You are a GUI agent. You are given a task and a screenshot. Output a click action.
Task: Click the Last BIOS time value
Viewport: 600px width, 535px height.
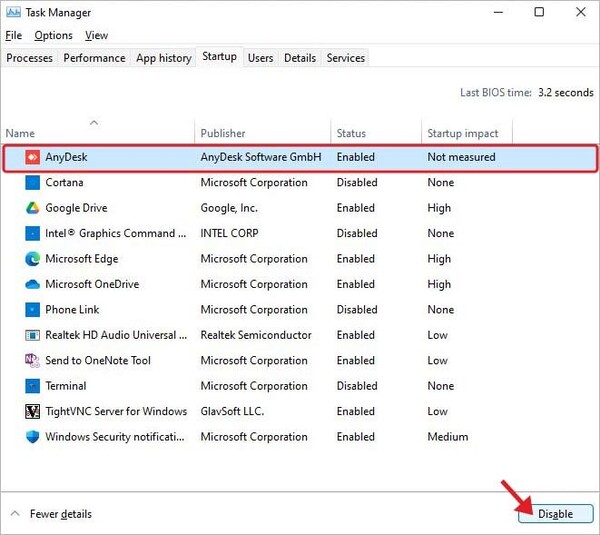coord(566,93)
